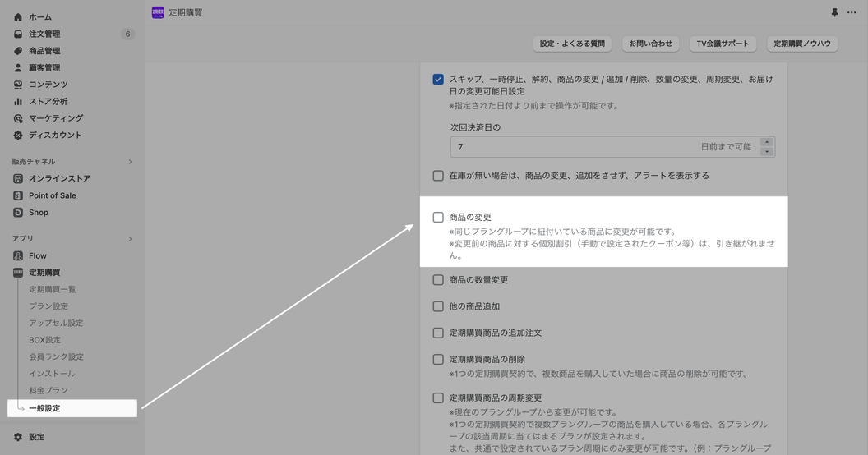868x455 pixels.
Task: Click the 次回決済日の days input field
Action: (x=612, y=146)
